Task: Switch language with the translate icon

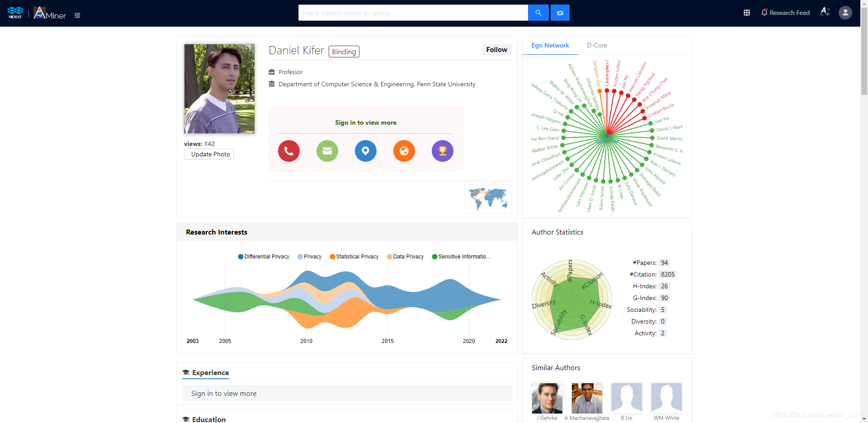Action: coord(825,12)
